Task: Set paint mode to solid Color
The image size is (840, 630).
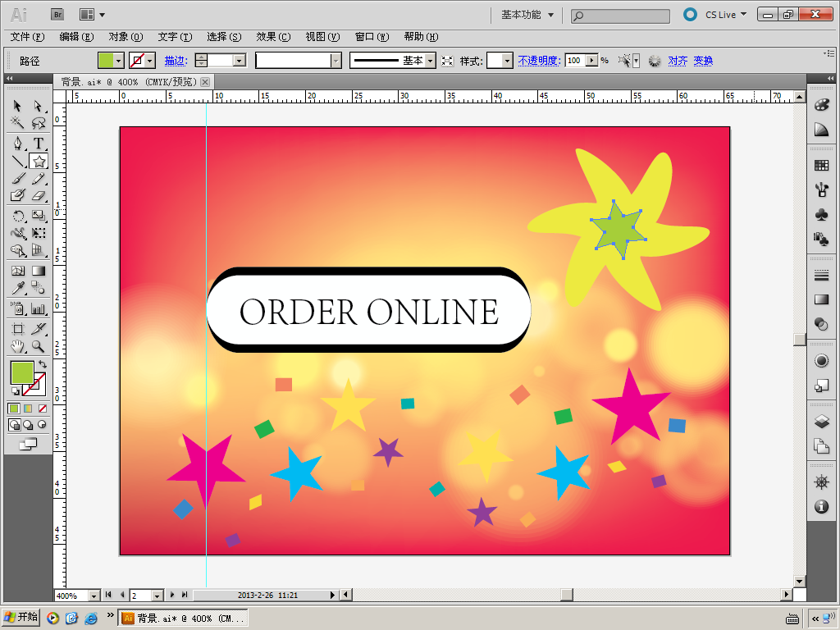Action: (14, 409)
